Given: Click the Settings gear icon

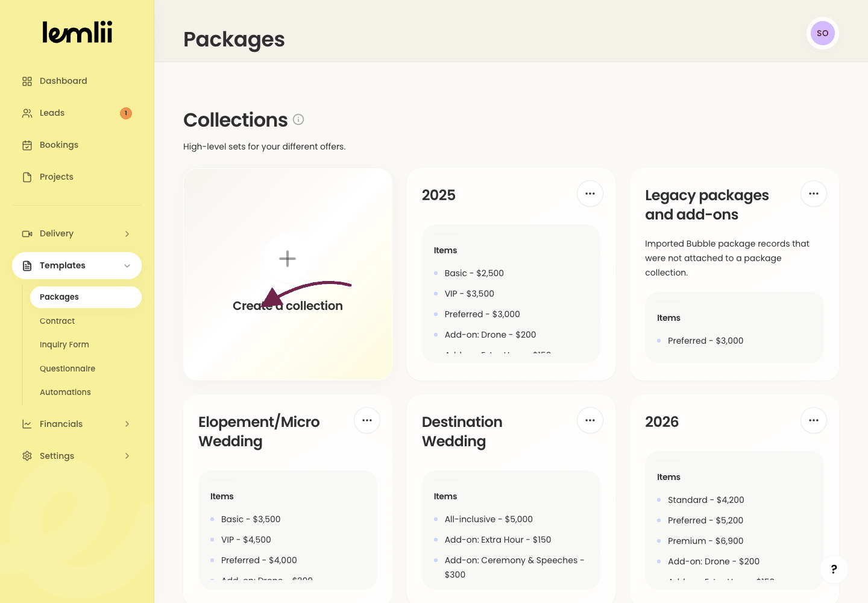Looking at the screenshot, I should click(27, 456).
